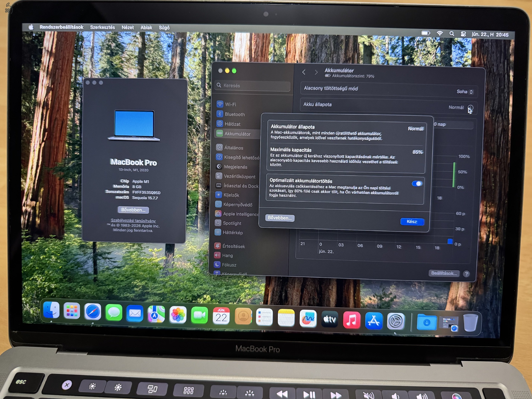Open Alacsony töltöttségű mód Soha dropdown
The width and height of the screenshot is (532, 399).
coord(465,92)
